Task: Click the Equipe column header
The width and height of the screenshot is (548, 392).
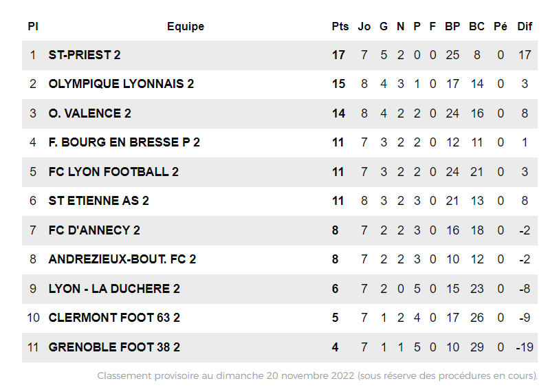Action: coord(186,27)
